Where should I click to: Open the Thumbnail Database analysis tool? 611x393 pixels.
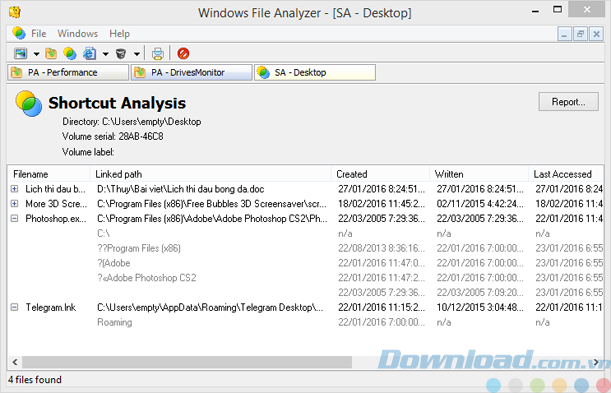coord(21,53)
